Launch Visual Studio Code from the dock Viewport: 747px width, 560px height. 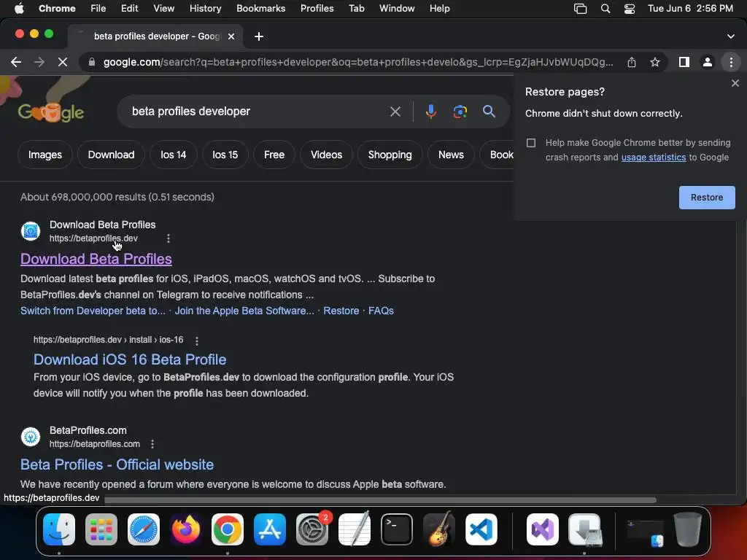[x=481, y=529]
